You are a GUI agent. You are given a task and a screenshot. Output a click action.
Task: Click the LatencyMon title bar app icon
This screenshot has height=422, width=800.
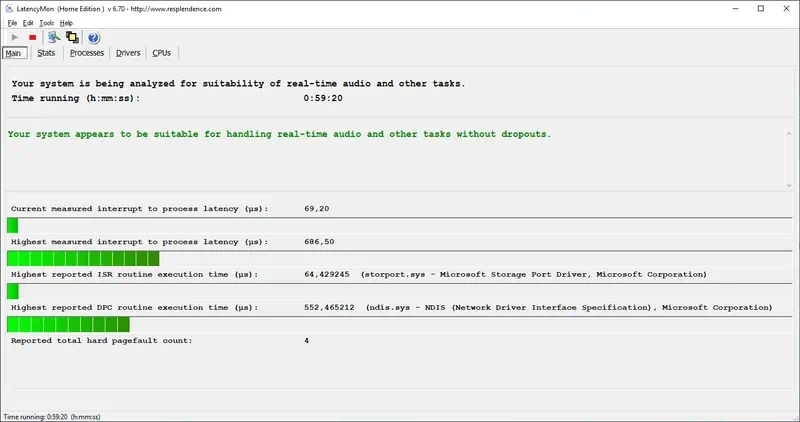(9, 9)
